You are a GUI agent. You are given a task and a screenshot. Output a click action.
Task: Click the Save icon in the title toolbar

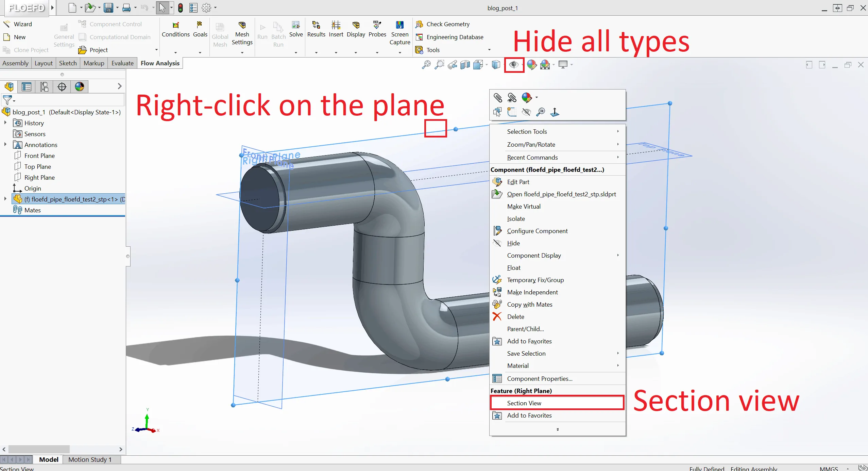pos(108,8)
